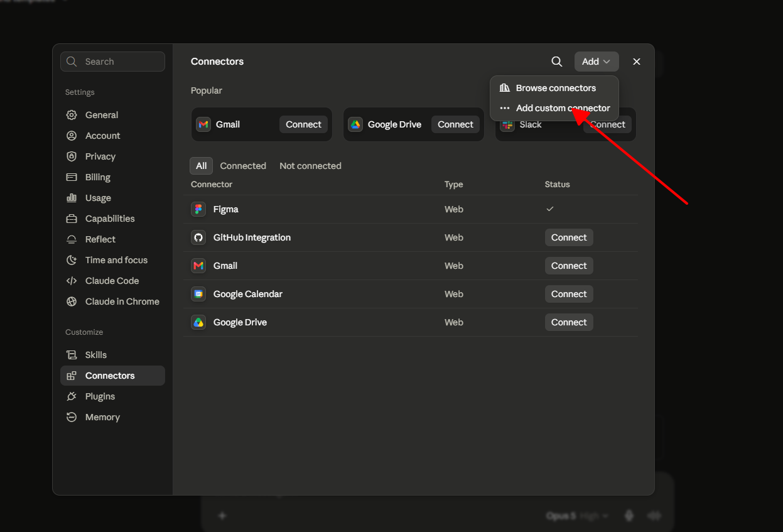783x532 pixels.
Task: Open Claude Code settings
Action: 113,281
